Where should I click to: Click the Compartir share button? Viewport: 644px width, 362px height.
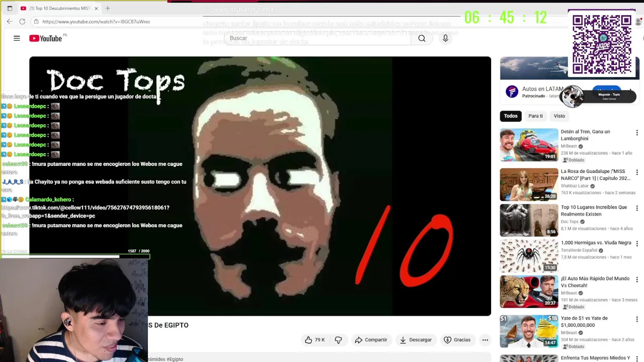[x=371, y=340]
